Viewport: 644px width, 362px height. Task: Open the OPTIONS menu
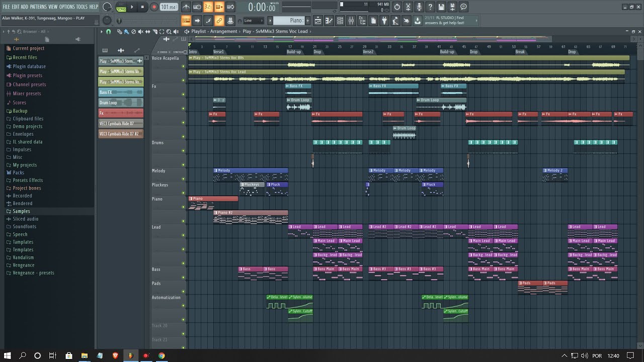tap(67, 7)
